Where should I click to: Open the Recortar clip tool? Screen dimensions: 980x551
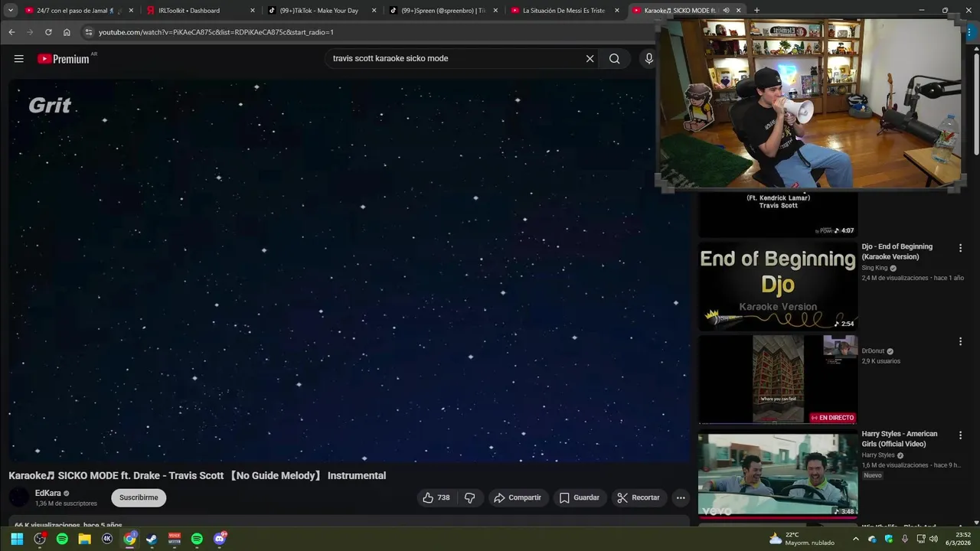coord(639,497)
